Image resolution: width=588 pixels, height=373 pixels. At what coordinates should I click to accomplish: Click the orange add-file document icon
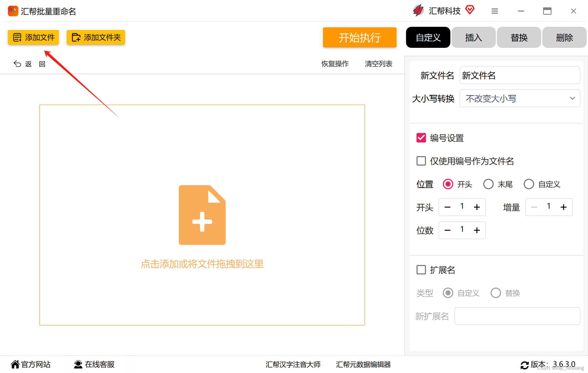click(x=202, y=215)
